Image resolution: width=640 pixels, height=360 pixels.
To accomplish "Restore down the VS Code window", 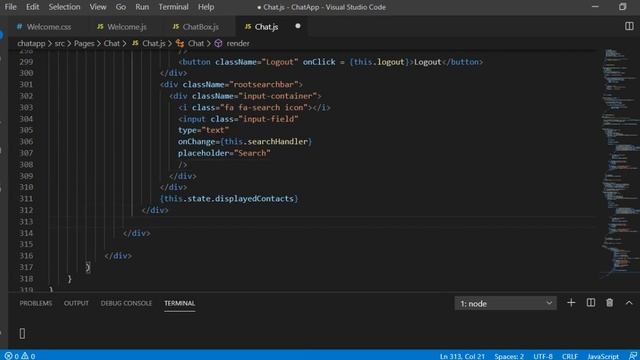I will tap(622, 7).
